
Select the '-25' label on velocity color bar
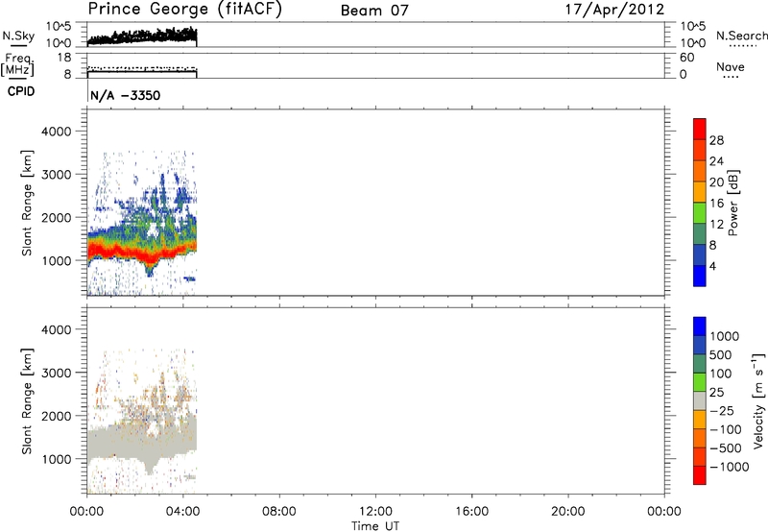[722, 411]
